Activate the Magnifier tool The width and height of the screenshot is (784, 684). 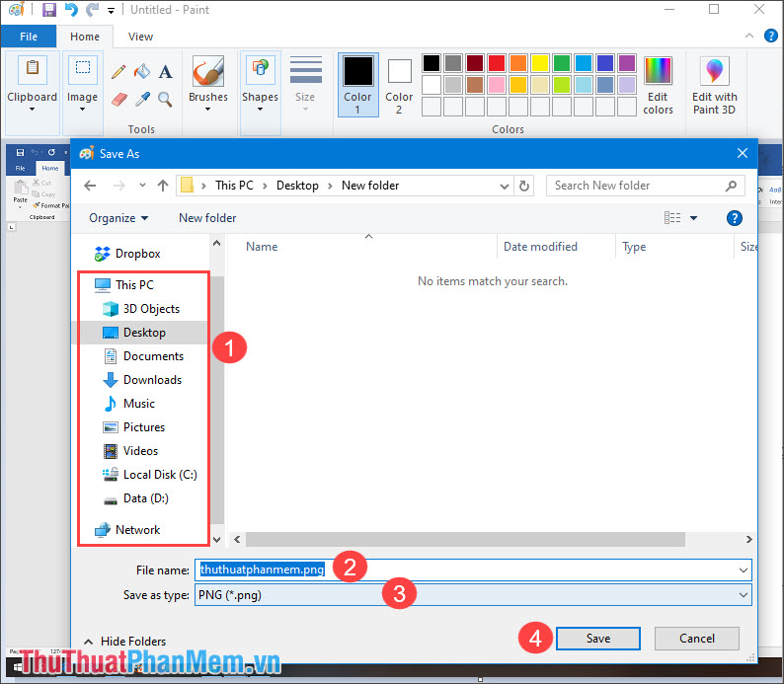click(166, 99)
